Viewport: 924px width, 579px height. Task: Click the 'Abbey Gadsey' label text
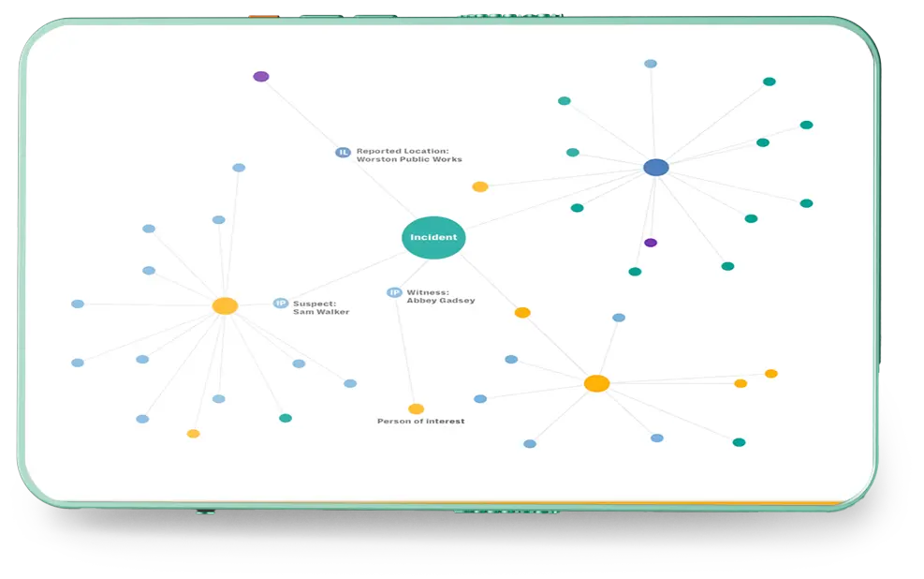click(x=441, y=301)
